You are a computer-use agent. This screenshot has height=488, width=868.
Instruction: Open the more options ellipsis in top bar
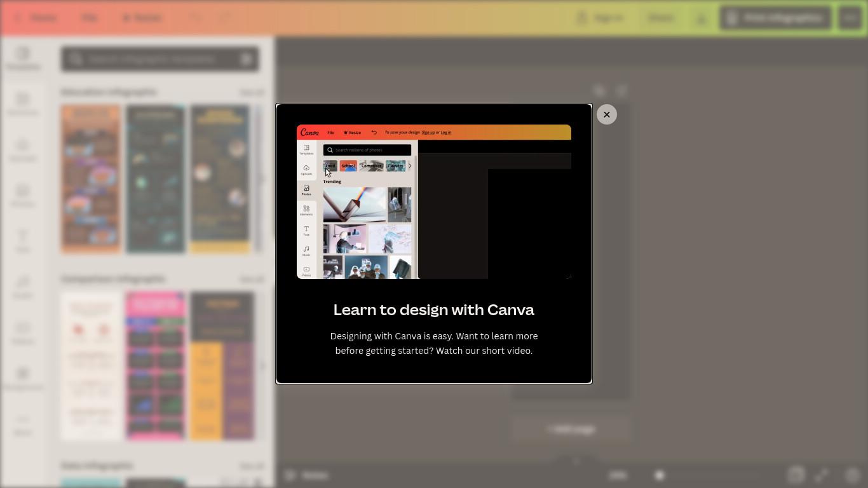[x=850, y=18]
